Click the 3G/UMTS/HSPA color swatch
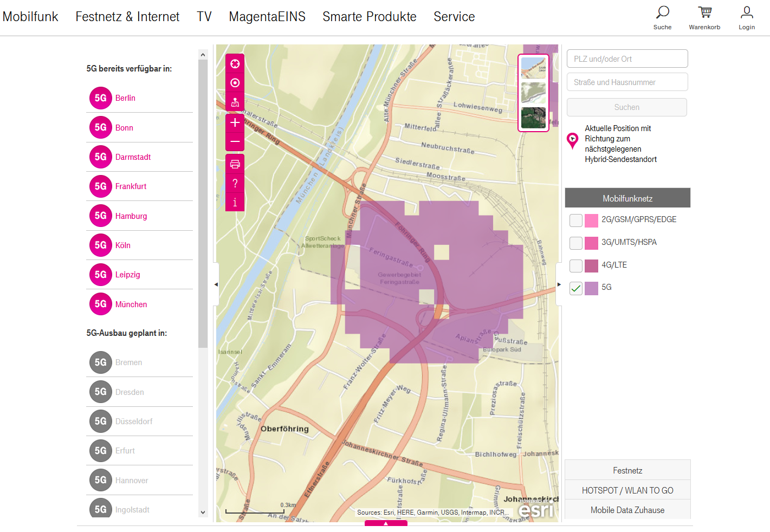The image size is (770, 532). pyautogui.click(x=592, y=243)
